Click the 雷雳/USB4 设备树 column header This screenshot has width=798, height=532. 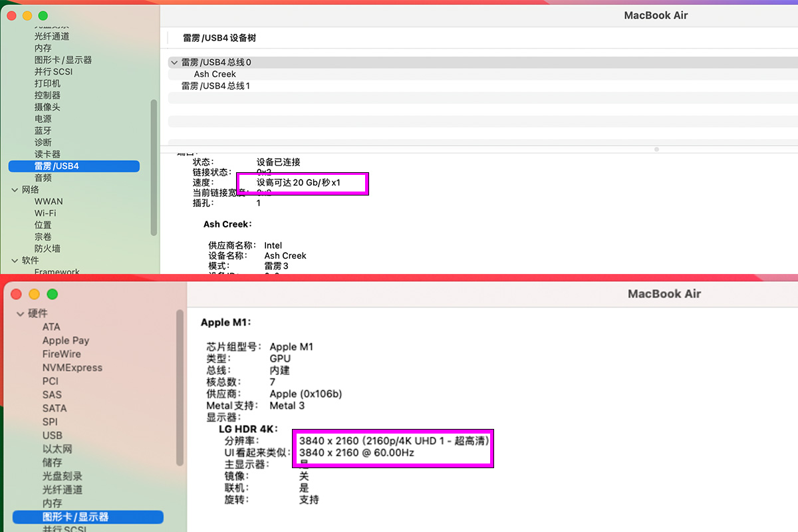click(x=219, y=38)
